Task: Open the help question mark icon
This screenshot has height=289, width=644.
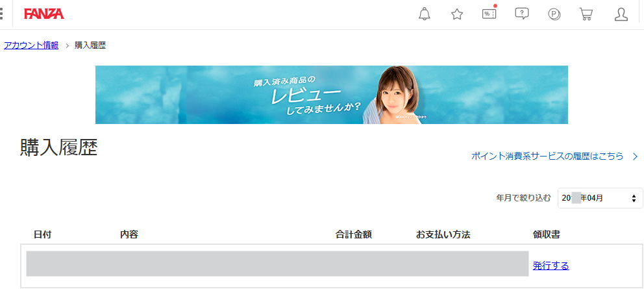Action: (521, 14)
